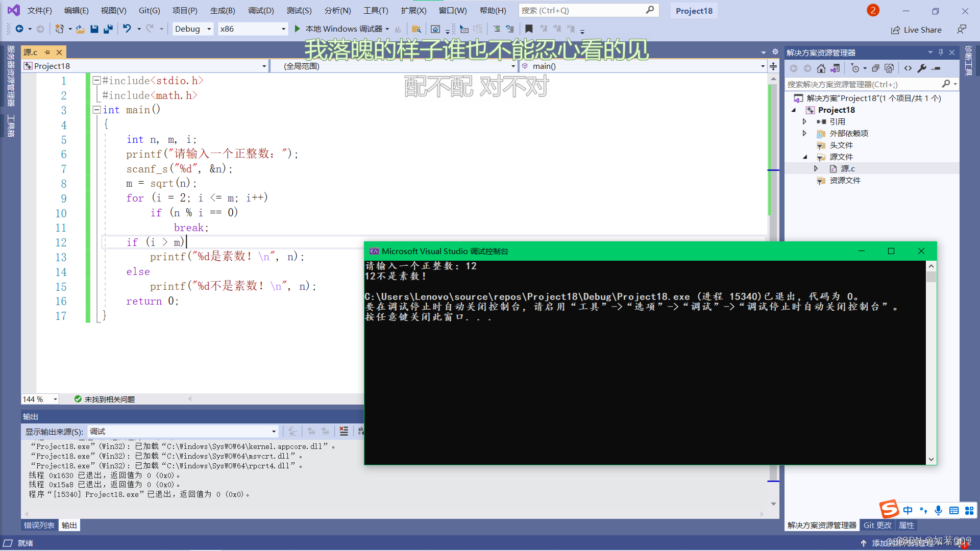The height and width of the screenshot is (551, 980).
Task: Click the feedback person icon near Live Share
Action: [x=962, y=30]
